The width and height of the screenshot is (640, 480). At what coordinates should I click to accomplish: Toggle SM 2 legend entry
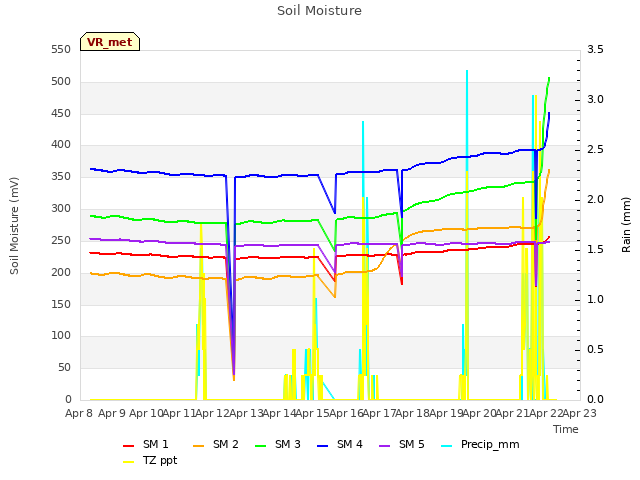[216, 444]
